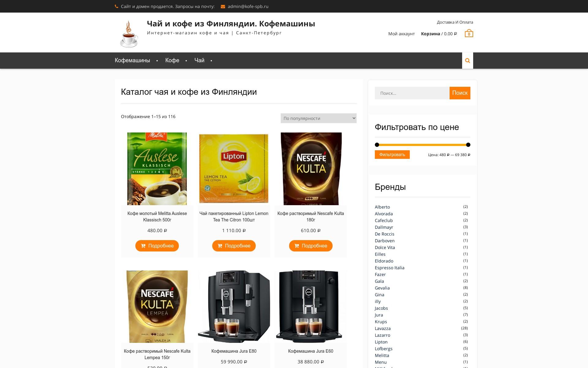588x368 pixels.
Task: Open the Кофе menu item
Action: [x=172, y=60]
